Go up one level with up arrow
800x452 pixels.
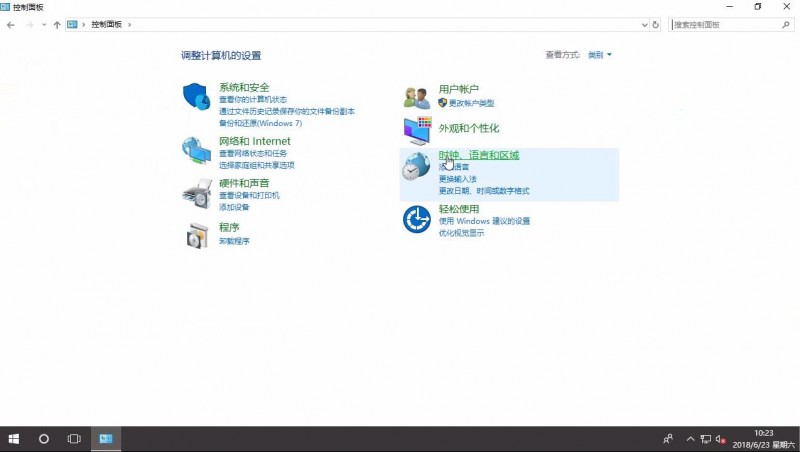[57, 24]
